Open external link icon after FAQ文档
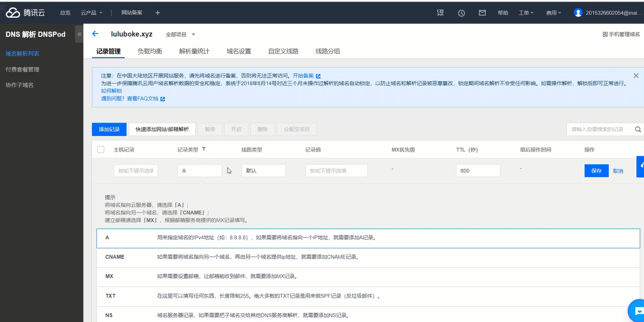The height and width of the screenshot is (322, 644). (x=163, y=99)
